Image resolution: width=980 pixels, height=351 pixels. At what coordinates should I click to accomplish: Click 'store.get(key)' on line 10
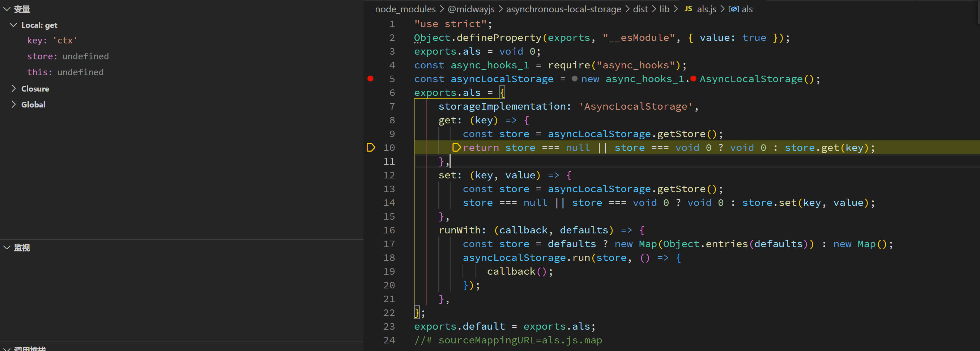tap(827, 147)
